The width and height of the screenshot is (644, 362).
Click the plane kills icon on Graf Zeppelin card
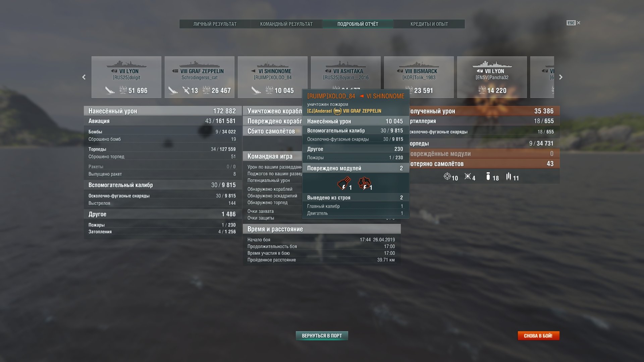coord(186,90)
